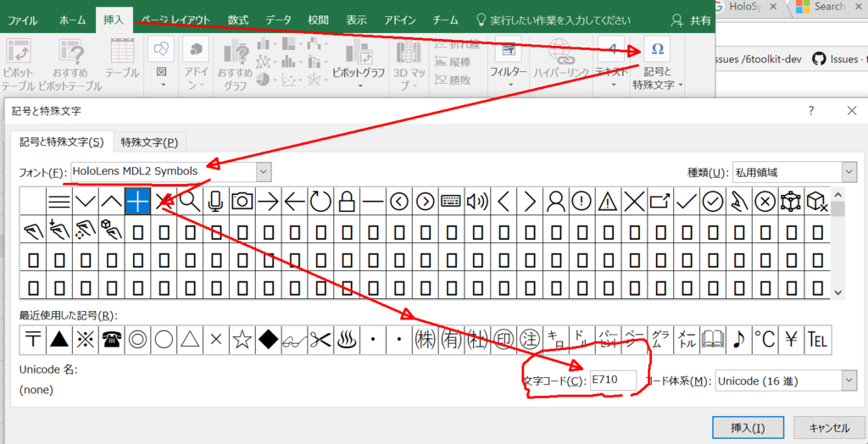Click the ピボットテーブル ribbon button

[x=19, y=64]
